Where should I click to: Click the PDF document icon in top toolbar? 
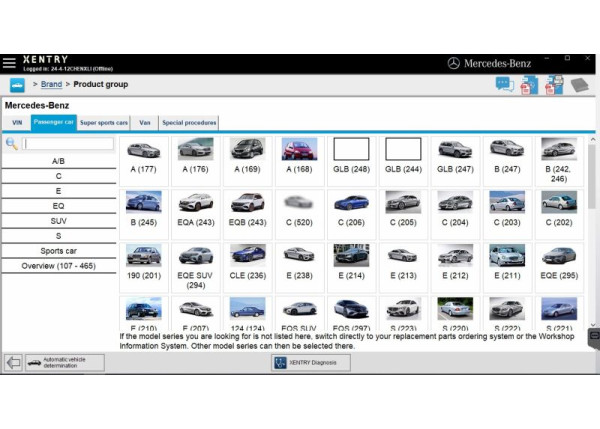point(529,85)
